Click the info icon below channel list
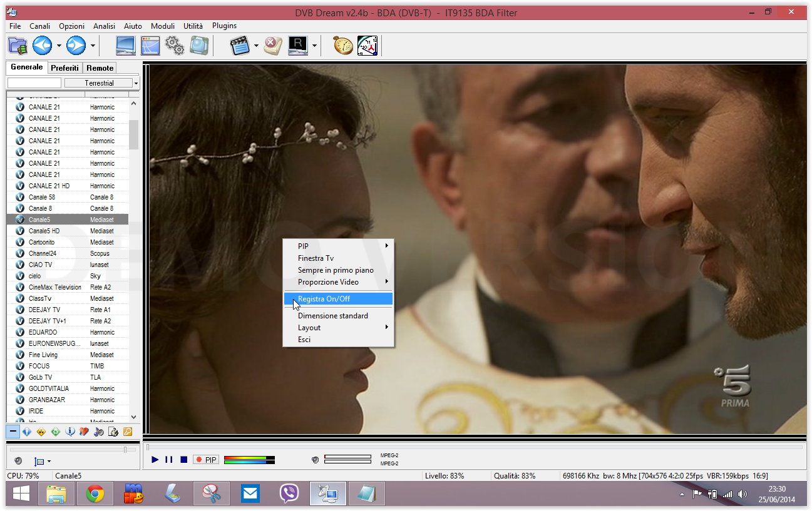 coord(71,432)
